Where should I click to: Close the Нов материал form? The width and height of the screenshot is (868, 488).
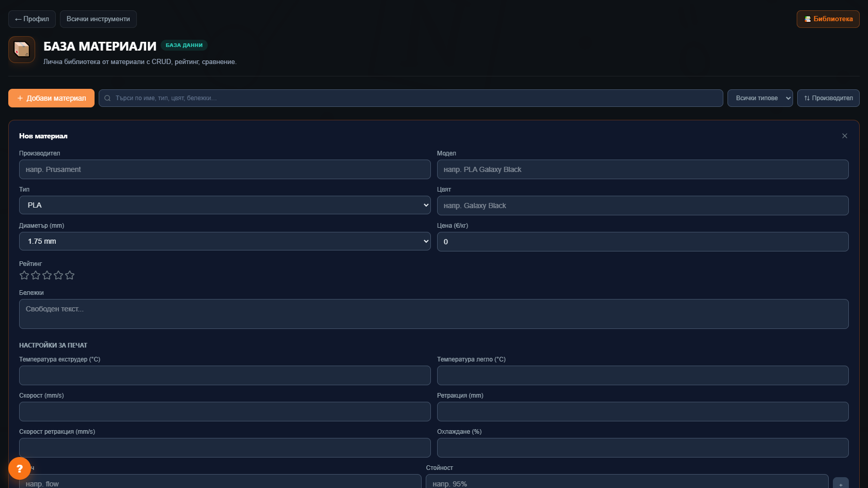click(845, 136)
